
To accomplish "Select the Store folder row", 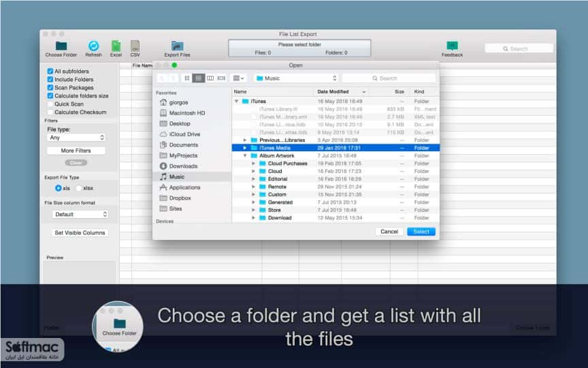I will click(x=336, y=210).
